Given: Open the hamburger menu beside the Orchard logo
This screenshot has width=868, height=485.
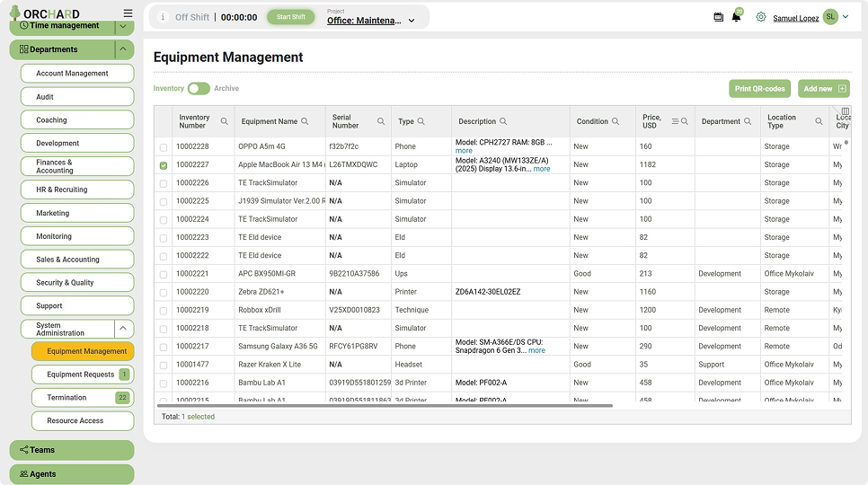Looking at the screenshot, I should point(128,13).
